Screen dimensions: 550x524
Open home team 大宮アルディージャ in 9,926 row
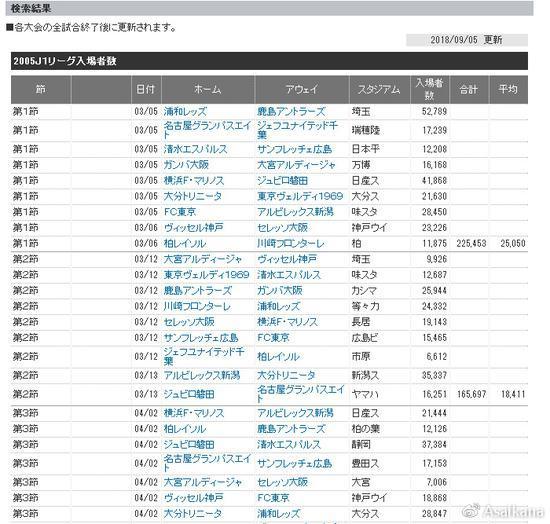[x=203, y=259]
